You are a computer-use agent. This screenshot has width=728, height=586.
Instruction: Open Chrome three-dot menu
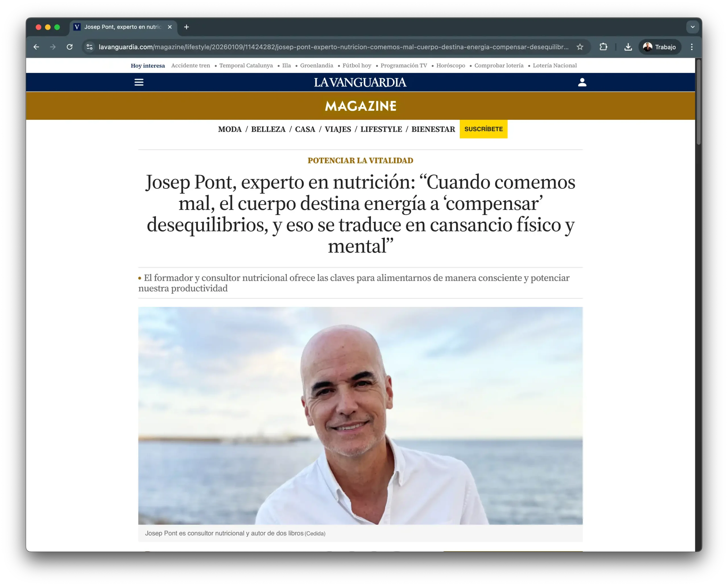tap(692, 47)
